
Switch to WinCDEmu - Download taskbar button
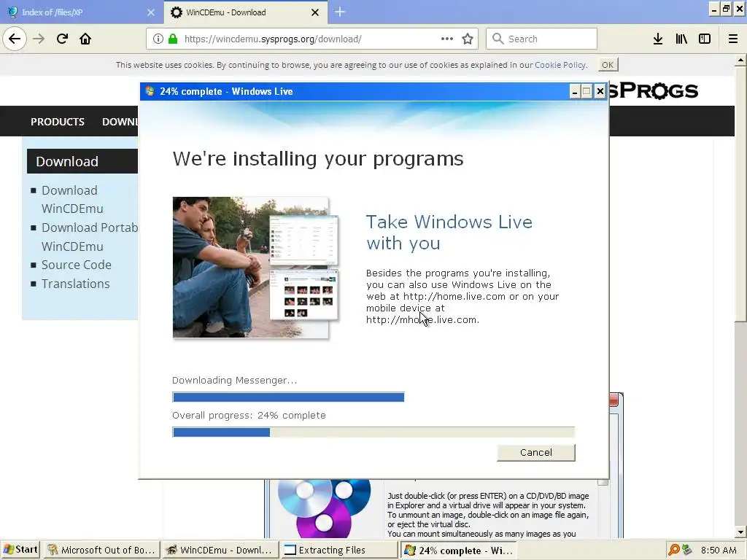click(x=220, y=550)
